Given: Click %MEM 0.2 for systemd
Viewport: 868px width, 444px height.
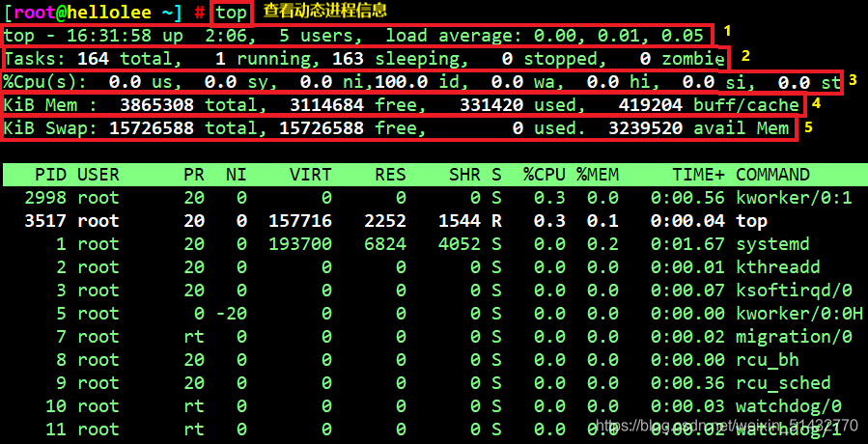Looking at the screenshot, I should tap(602, 244).
